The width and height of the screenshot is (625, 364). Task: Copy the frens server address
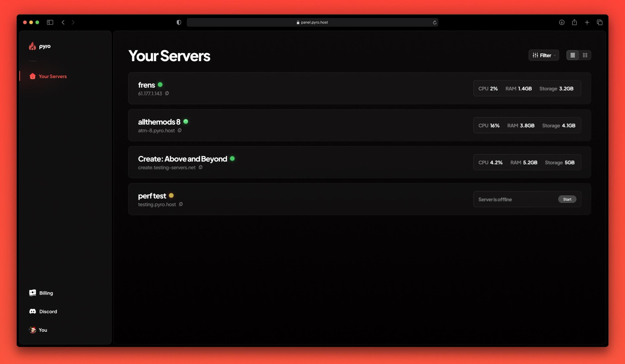pos(166,94)
